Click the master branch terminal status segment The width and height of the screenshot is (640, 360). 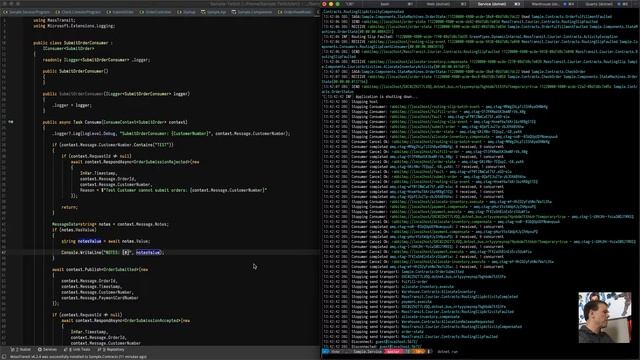pyautogui.click(x=393, y=351)
